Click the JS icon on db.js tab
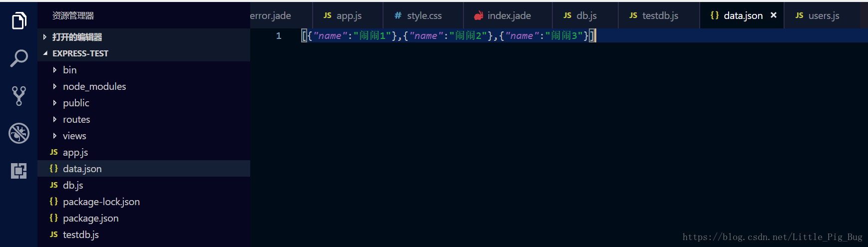868x247 pixels. click(567, 15)
